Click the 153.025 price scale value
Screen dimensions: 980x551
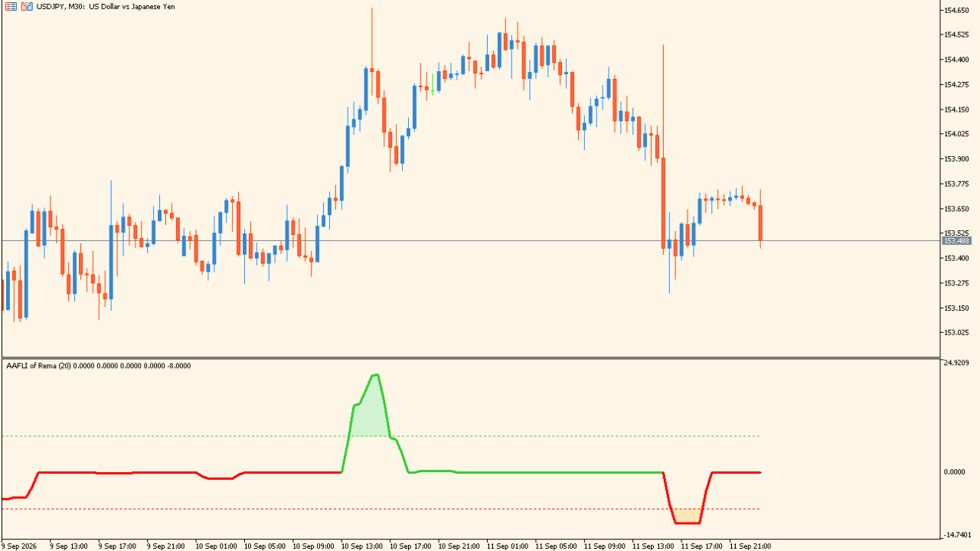coord(957,333)
